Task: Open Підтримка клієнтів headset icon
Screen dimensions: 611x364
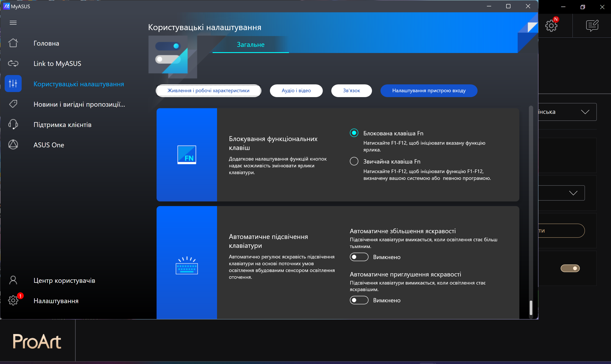Action: coord(13,124)
